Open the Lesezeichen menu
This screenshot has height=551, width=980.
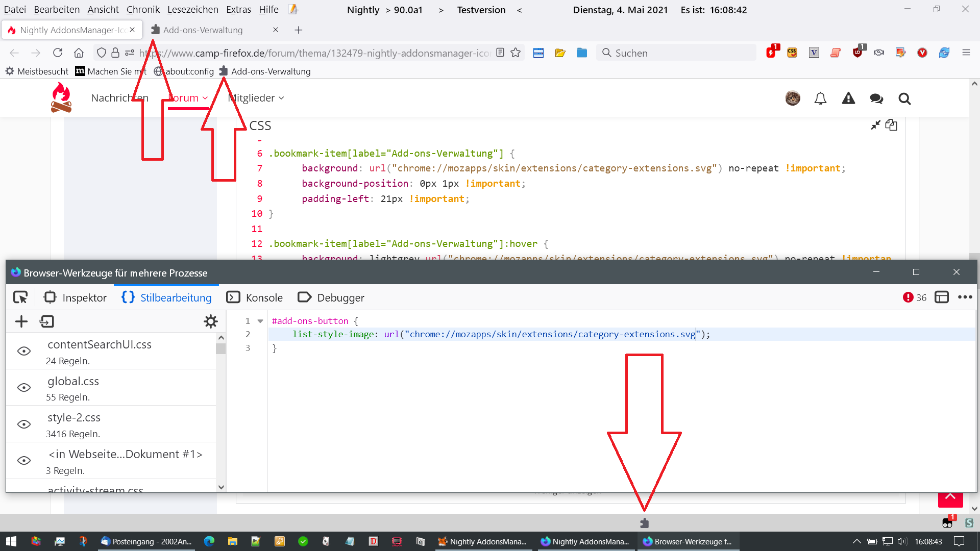[x=192, y=10]
